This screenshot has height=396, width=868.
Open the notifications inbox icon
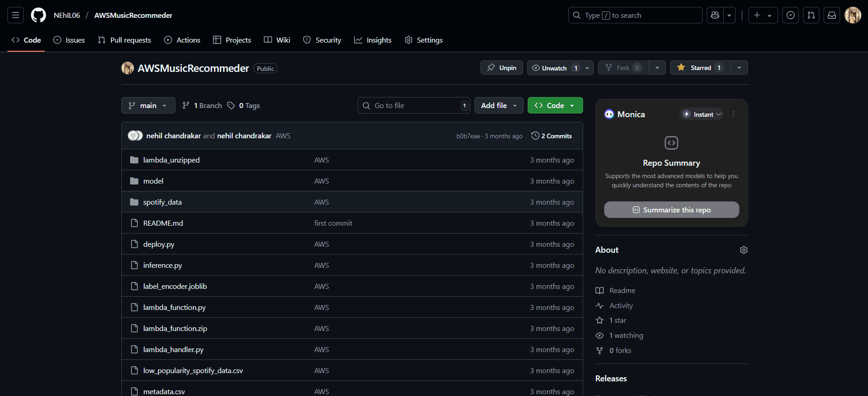pos(832,15)
